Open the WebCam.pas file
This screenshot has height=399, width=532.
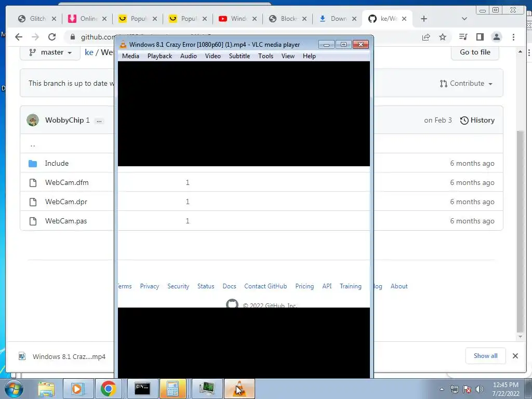[x=66, y=221]
